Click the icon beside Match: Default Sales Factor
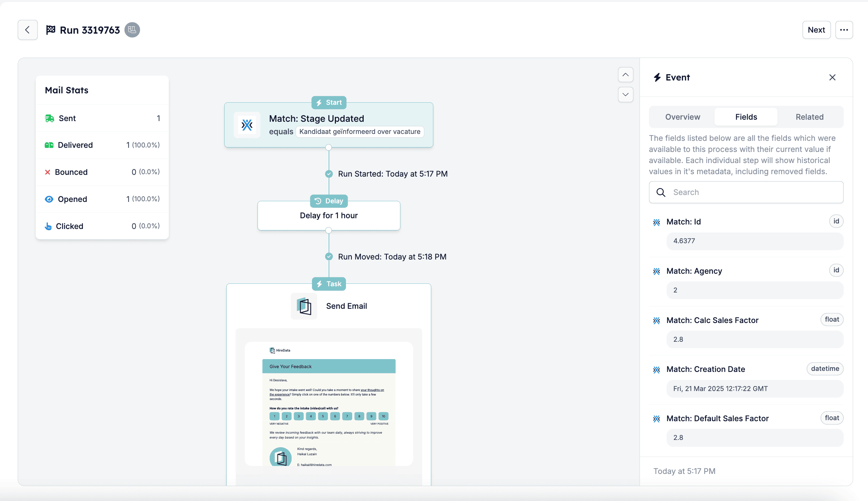Viewport: 868px width, 501px height. click(657, 419)
